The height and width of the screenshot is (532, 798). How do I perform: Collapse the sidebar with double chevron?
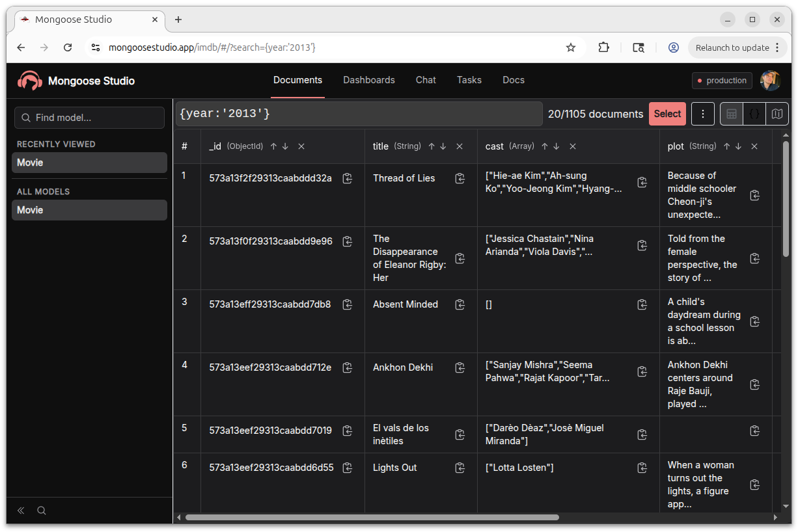21,511
